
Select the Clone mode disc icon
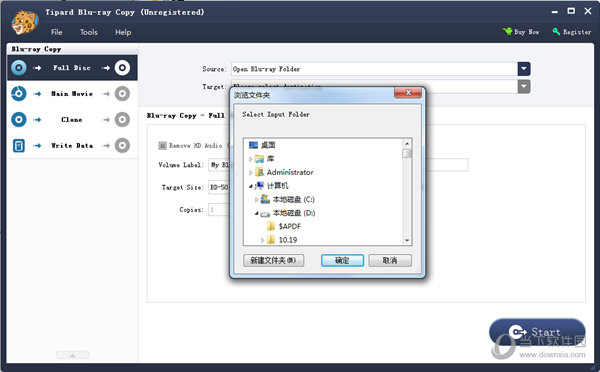(x=19, y=119)
